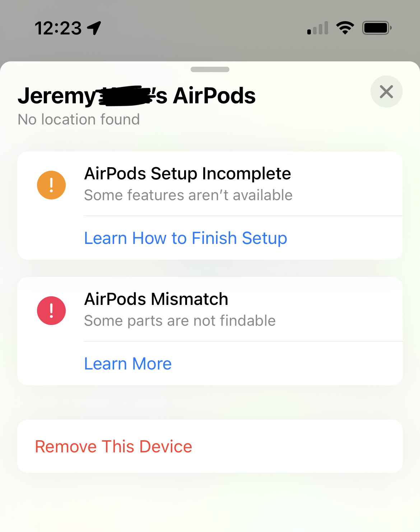Select the AirPods Mismatch card

click(210, 309)
